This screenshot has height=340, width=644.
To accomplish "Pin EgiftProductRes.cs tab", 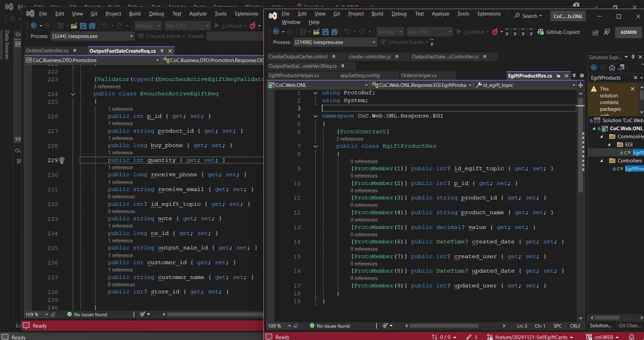I will (x=558, y=76).
